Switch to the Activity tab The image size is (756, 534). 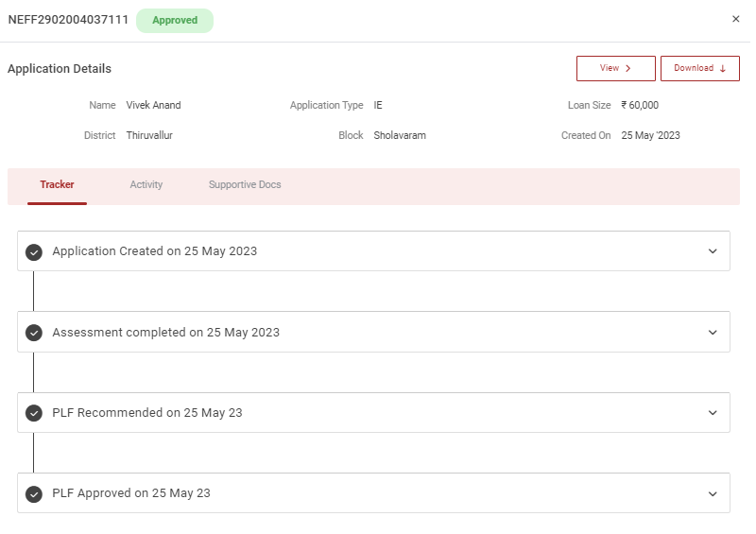pyautogui.click(x=146, y=185)
